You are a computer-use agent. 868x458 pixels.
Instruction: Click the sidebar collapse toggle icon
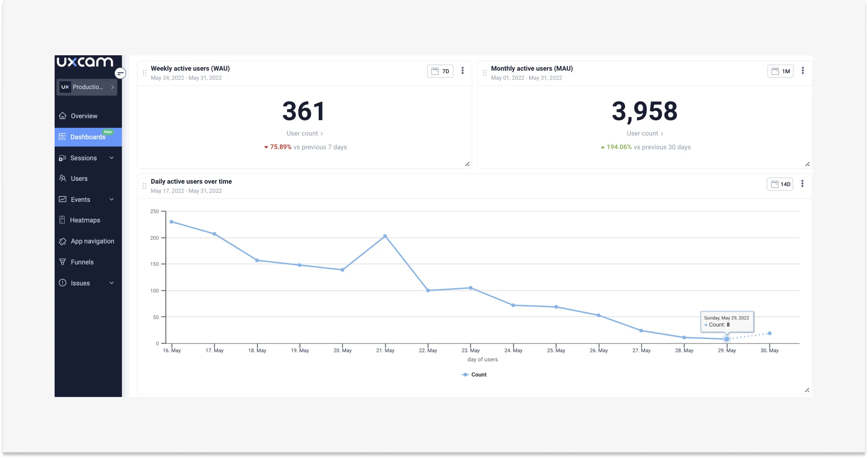coord(120,74)
